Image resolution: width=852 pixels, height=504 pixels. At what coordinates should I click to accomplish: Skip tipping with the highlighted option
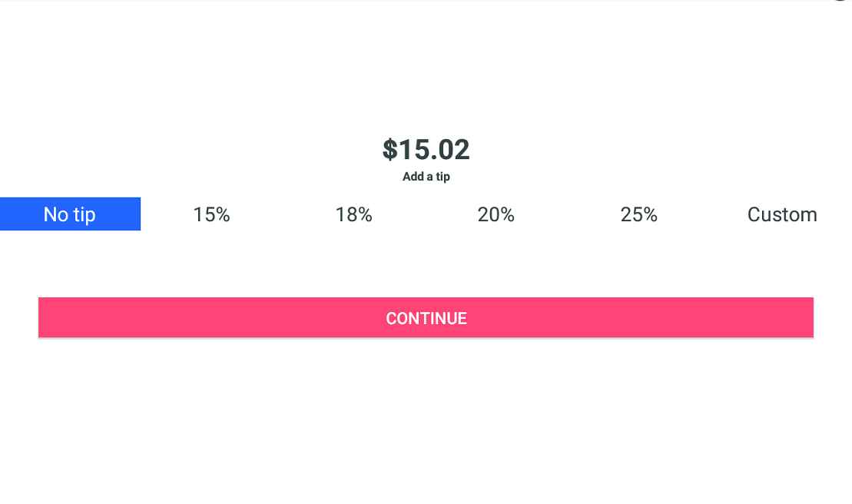(70, 214)
